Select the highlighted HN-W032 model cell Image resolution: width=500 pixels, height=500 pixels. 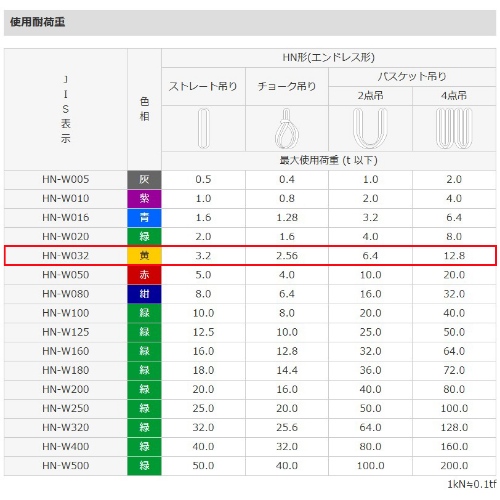tap(66, 256)
